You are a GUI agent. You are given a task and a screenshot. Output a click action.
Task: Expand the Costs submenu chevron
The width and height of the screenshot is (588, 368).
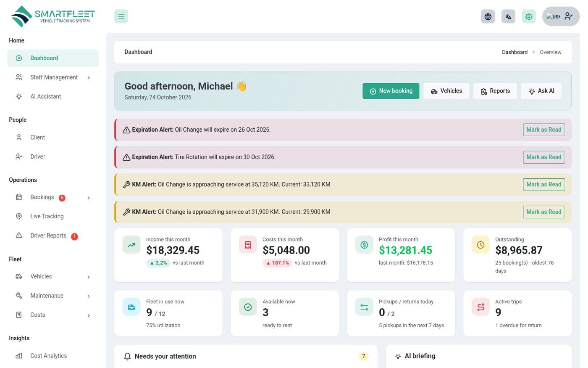(89, 316)
